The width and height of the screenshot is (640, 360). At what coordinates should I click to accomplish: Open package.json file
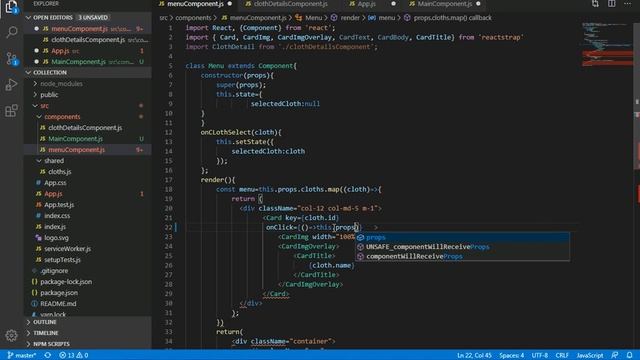pos(88,293)
